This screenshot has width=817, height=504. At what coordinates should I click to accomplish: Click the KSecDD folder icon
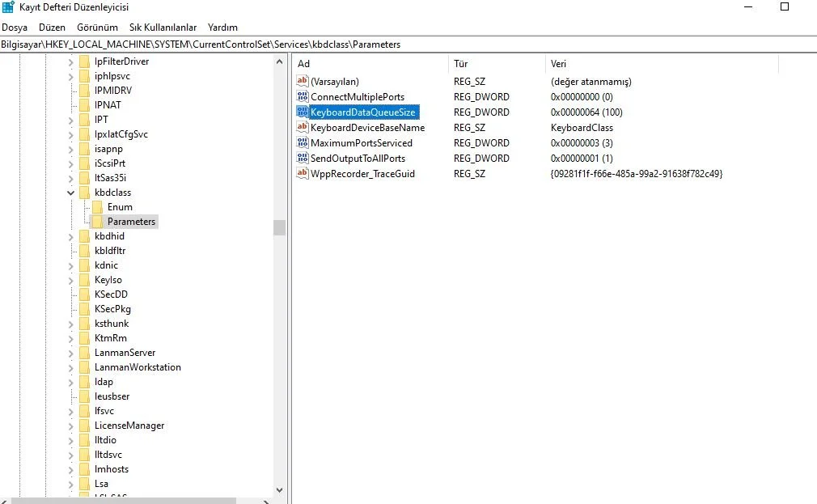(84, 294)
